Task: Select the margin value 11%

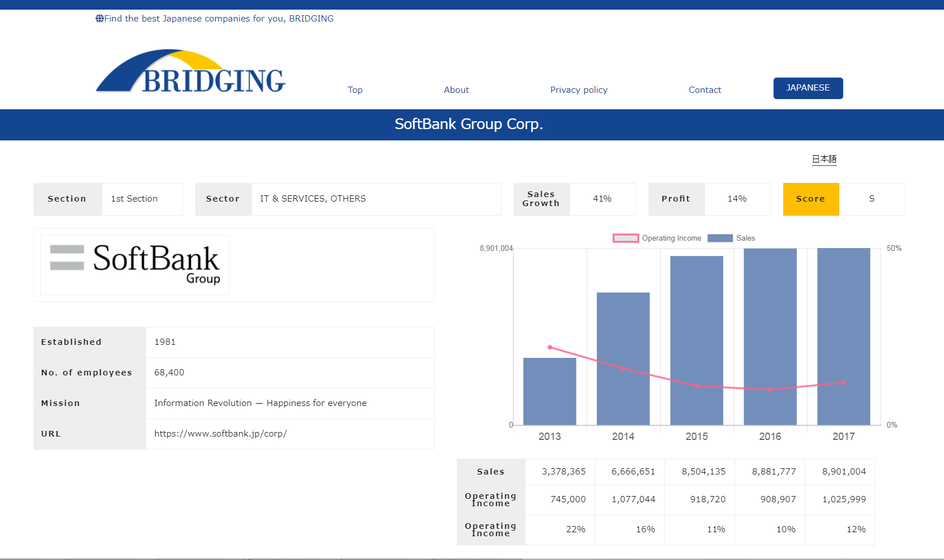Action: click(x=716, y=529)
